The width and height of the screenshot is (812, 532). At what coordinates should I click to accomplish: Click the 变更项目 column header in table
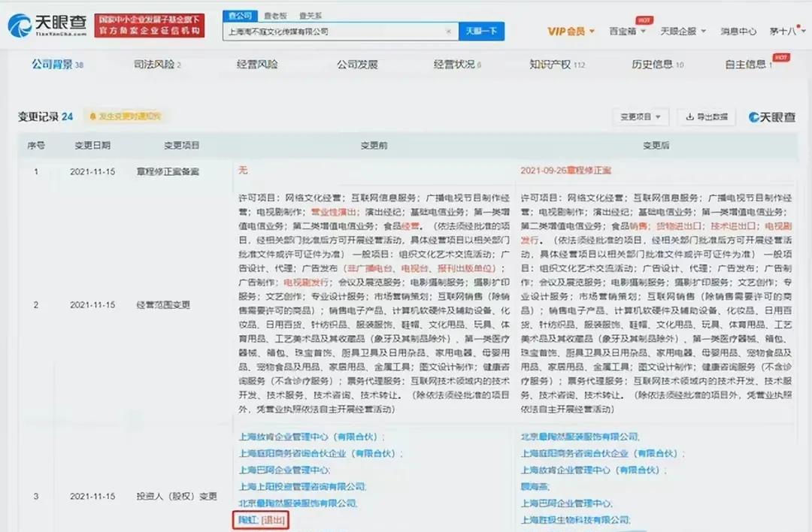point(181,146)
